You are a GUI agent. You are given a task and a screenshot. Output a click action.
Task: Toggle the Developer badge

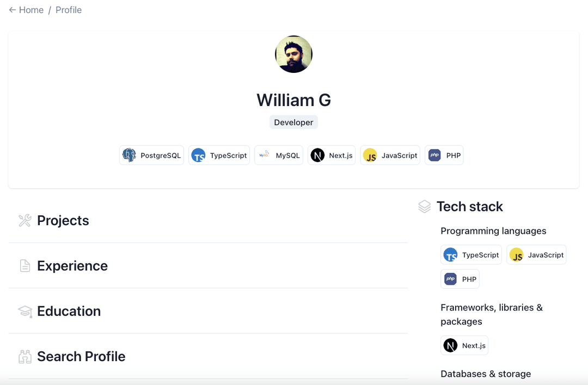(293, 122)
